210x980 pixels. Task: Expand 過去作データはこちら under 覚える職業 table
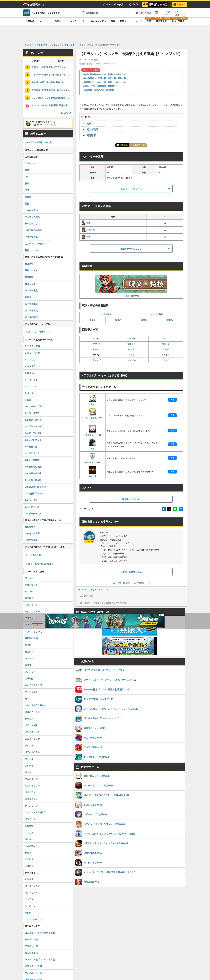pyautogui.click(x=131, y=248)
